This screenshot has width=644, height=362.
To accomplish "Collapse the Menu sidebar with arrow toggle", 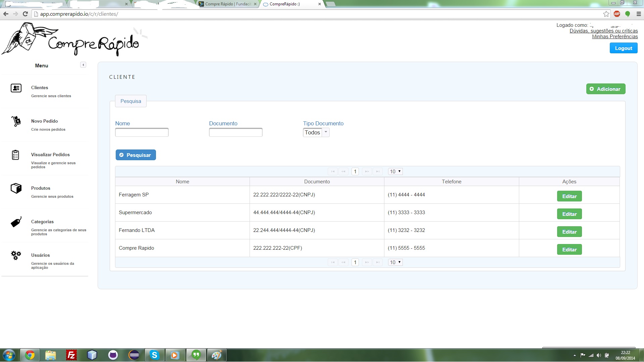I will click(83, 65).
